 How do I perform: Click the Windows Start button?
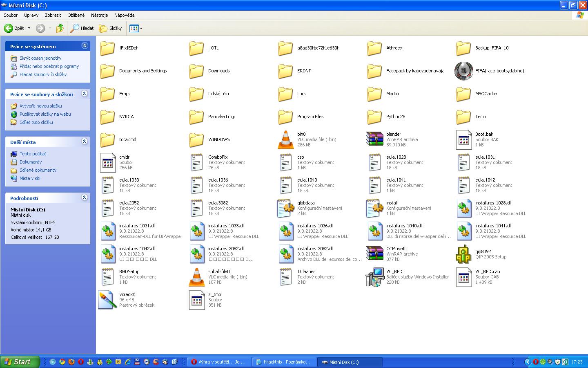tap(20, 362)
